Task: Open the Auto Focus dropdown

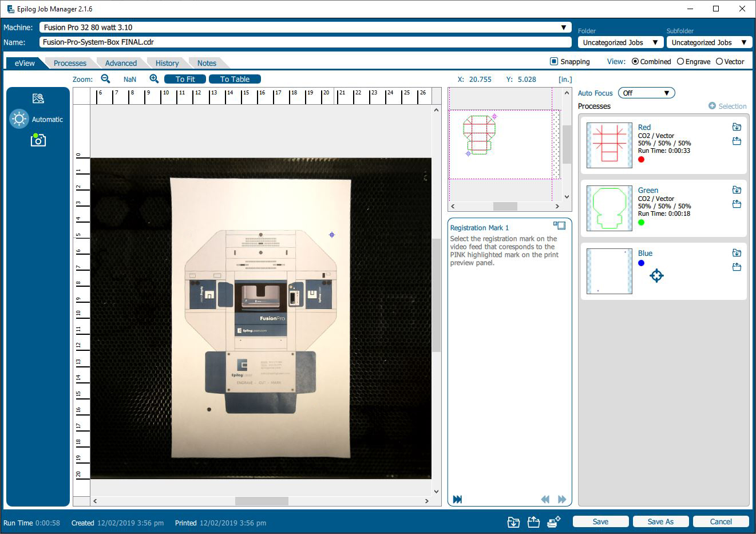Action: 647,93
